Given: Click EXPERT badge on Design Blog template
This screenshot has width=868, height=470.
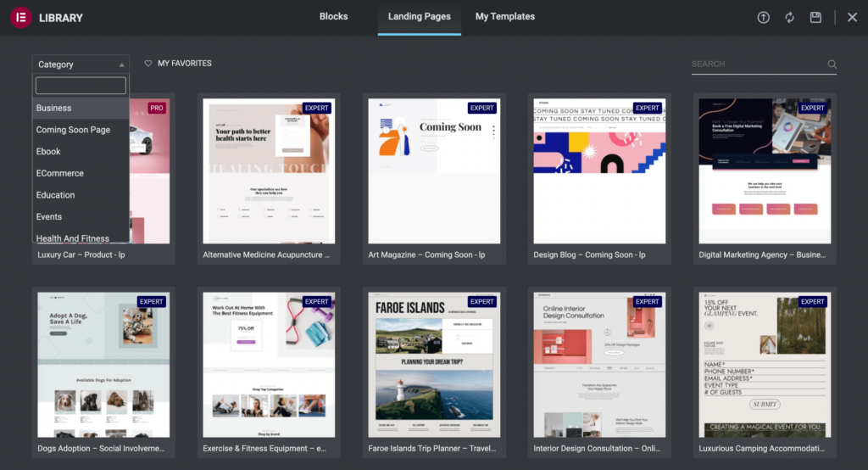Looking at the screenshot, I should [647, 108].
